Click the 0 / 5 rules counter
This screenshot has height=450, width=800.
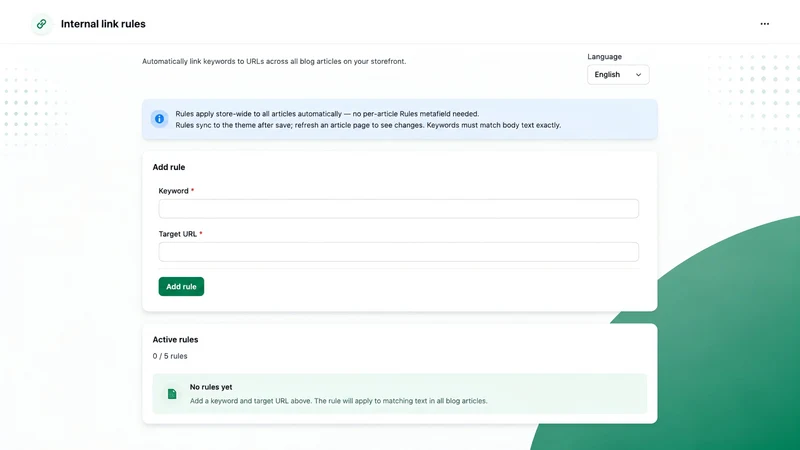(x=170, y=356)
